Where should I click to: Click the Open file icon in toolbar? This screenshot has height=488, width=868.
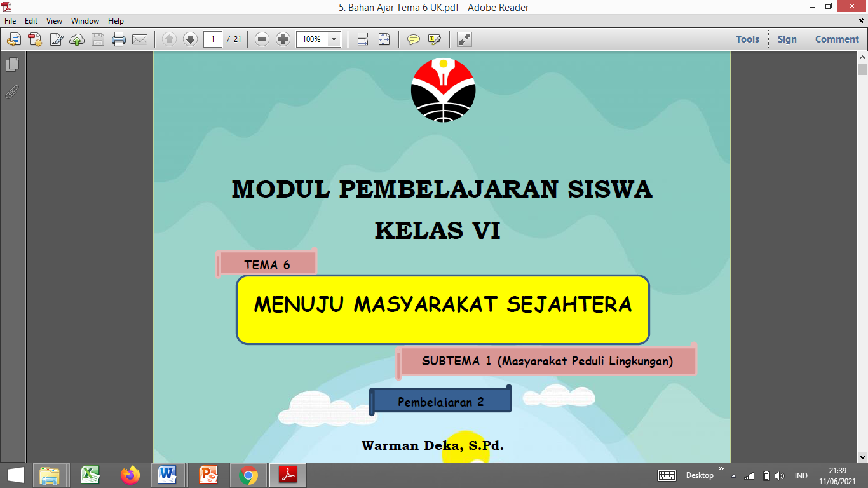point(13,39)
